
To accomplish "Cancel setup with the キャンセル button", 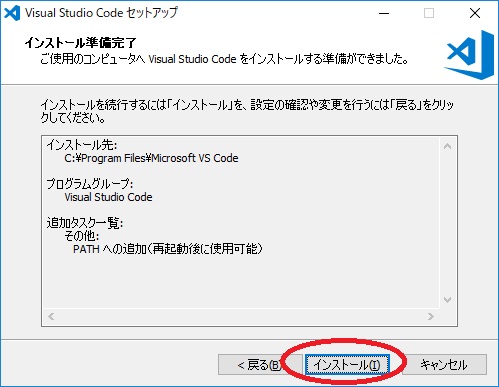I will tap(444, 365).
